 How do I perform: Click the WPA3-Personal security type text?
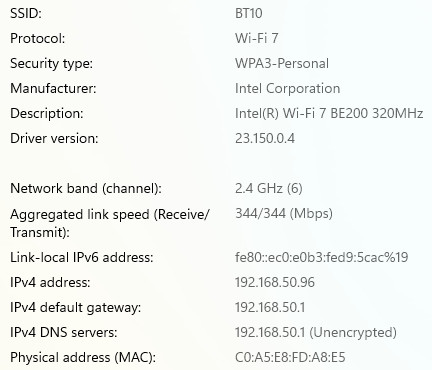(282, 63)
